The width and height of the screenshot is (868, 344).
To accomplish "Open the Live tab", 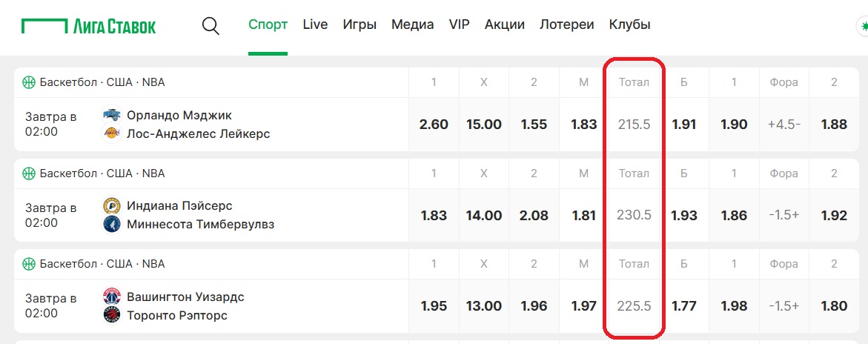I will click(x=316, y=25).
